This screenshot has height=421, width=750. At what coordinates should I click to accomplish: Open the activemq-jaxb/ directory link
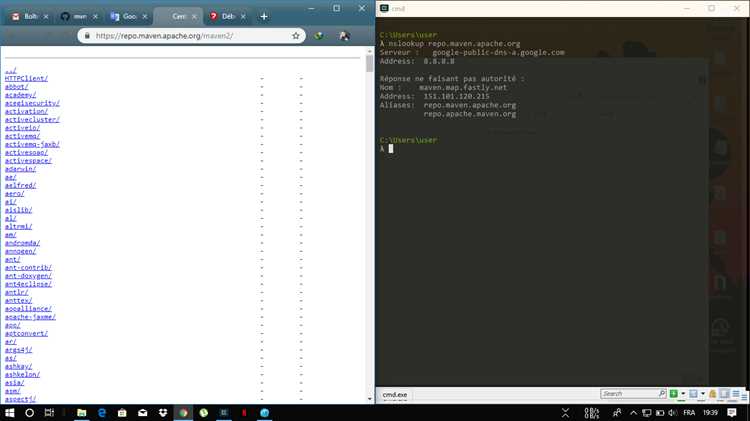point(32,144)
